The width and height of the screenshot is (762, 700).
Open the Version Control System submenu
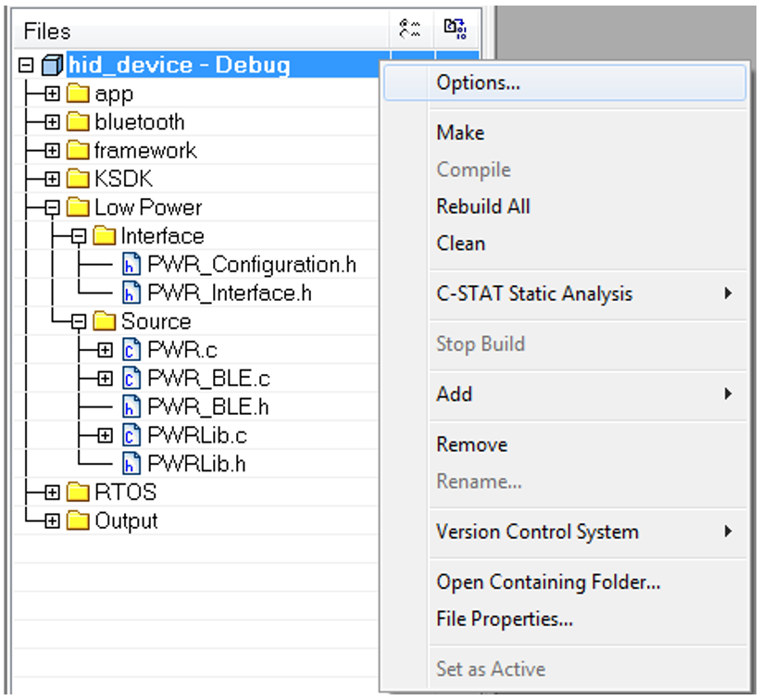[x=537, y=531]
